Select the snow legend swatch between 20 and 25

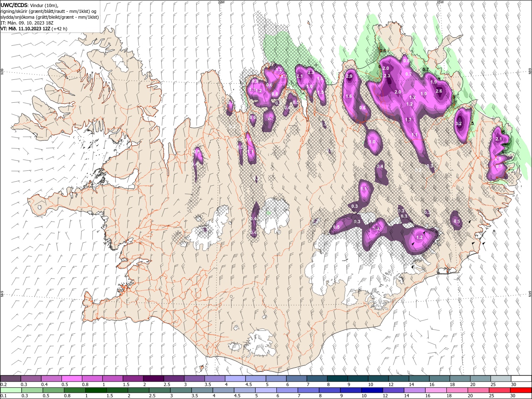pos(480,379)
